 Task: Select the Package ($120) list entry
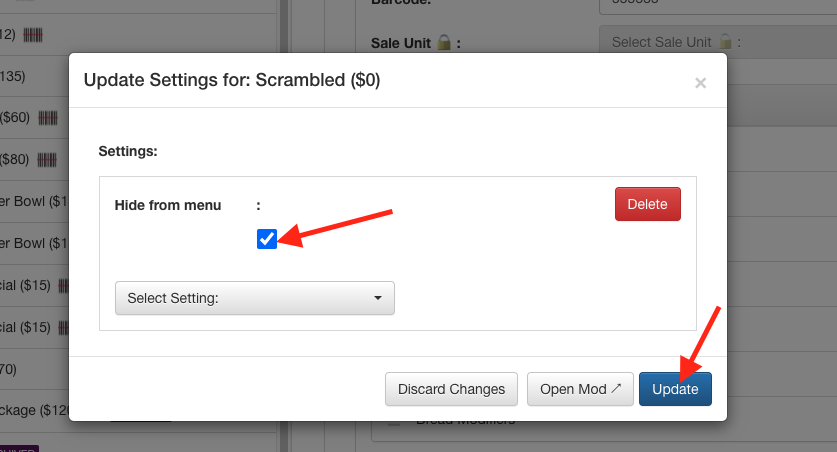click(30, 410)
